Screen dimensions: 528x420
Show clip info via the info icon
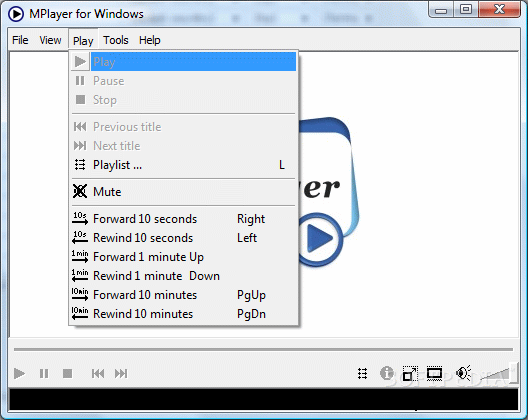(387, 373)
